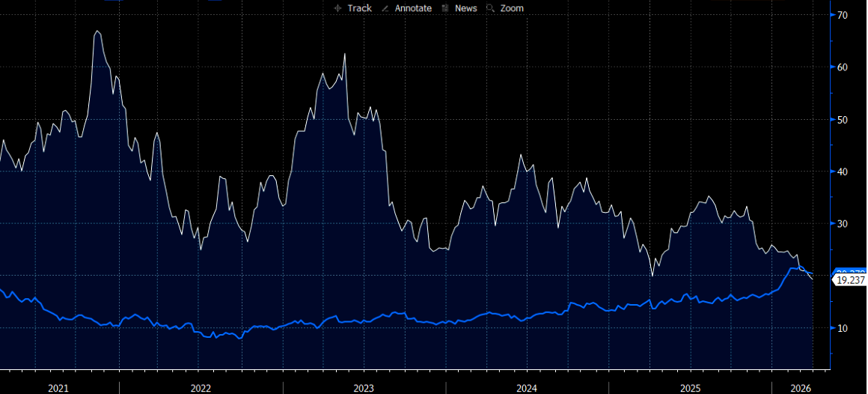Click the 2021 label on time axis

click(58, 388)
